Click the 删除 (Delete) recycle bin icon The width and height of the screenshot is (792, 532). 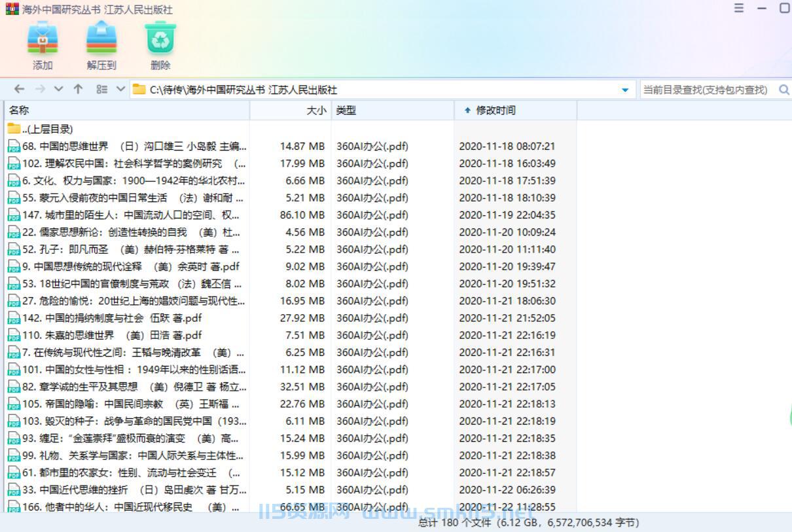point(160,43)
